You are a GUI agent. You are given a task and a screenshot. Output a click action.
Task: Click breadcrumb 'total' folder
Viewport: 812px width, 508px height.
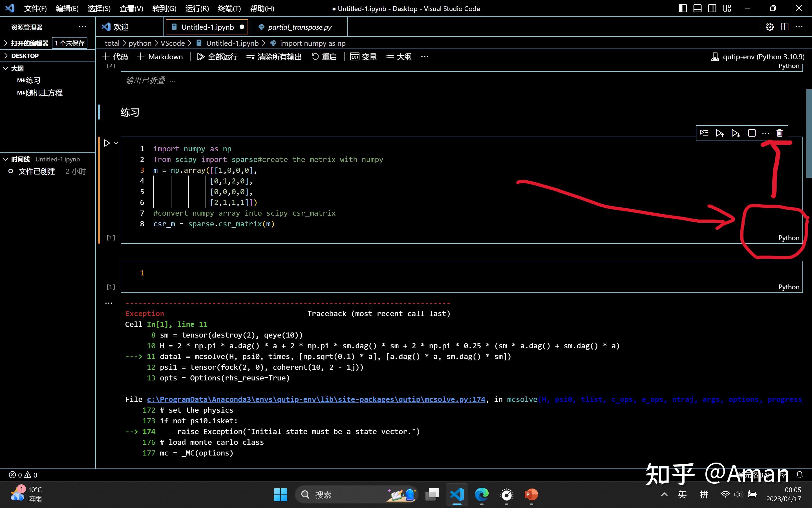tap(112, 43)
